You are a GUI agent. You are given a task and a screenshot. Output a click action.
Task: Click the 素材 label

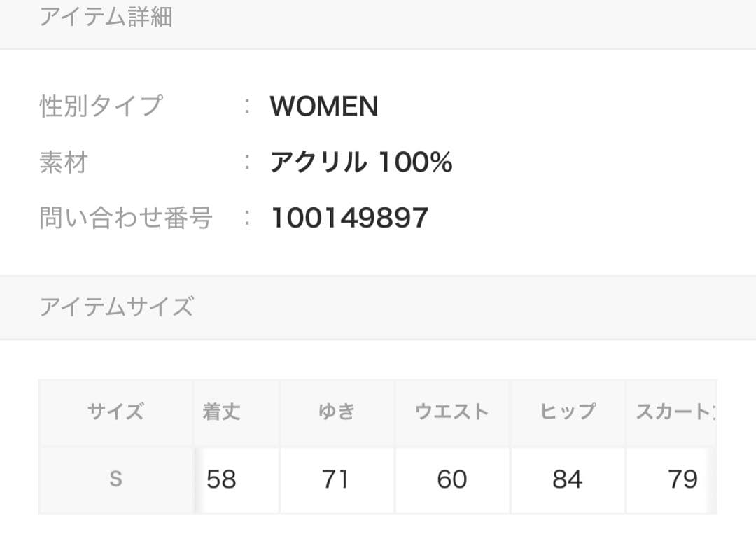[63, 162]
